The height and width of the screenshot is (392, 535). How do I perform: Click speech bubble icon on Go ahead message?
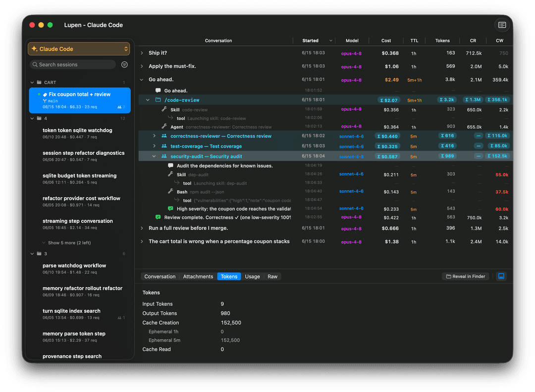tap(158, 91)
